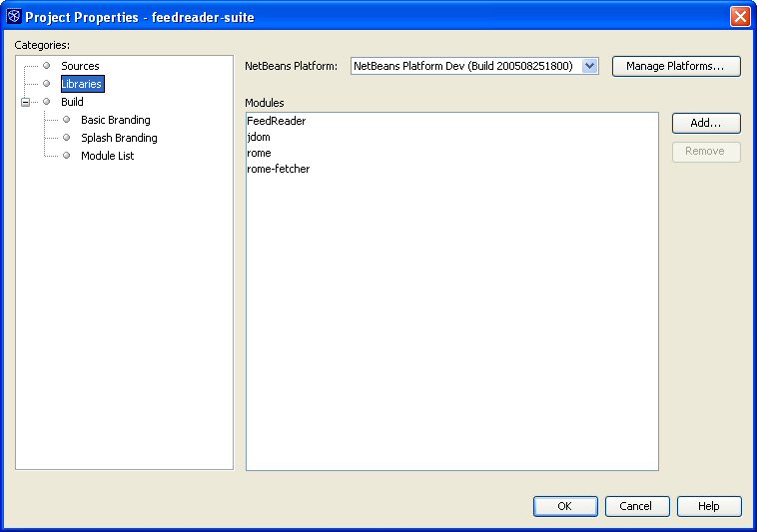Select the Libraries category
Viewport: 757px width, 532px height.
(x=82, y=84)
